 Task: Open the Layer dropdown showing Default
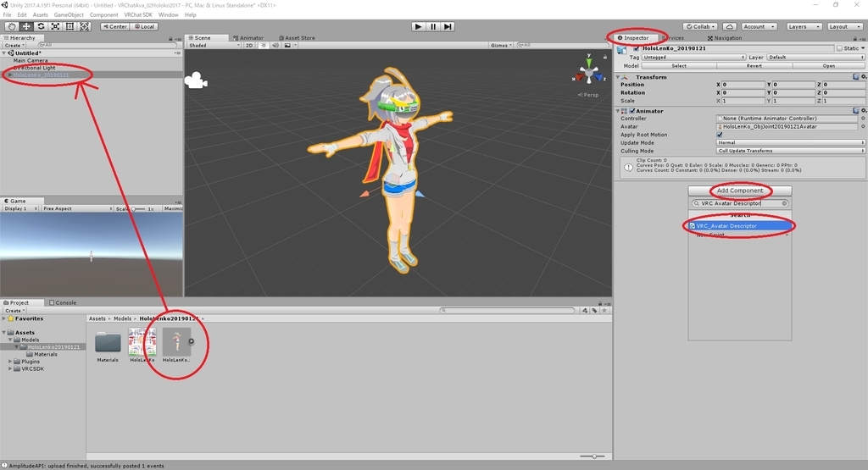coord(815,58)
